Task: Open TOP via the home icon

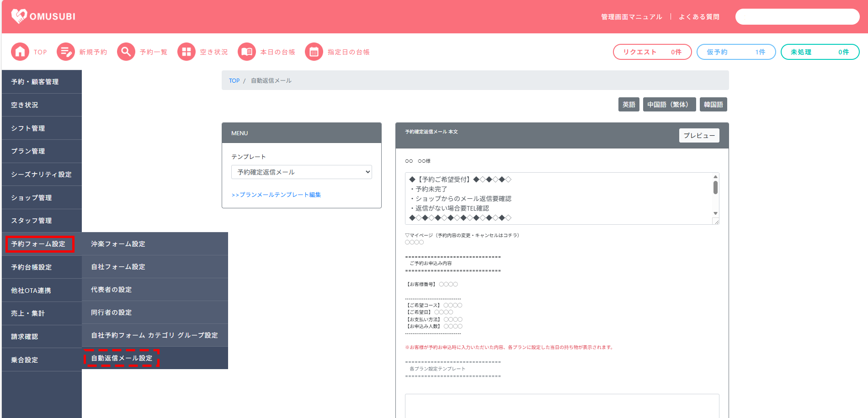Action: click(x=20, y=52)
